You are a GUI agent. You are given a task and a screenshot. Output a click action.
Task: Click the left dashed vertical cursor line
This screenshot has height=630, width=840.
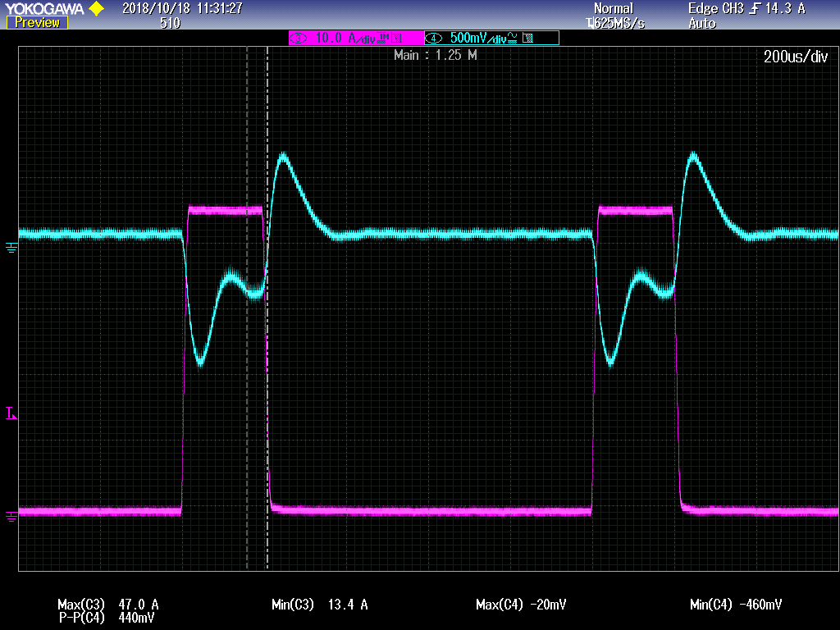[x=247, y=308]
